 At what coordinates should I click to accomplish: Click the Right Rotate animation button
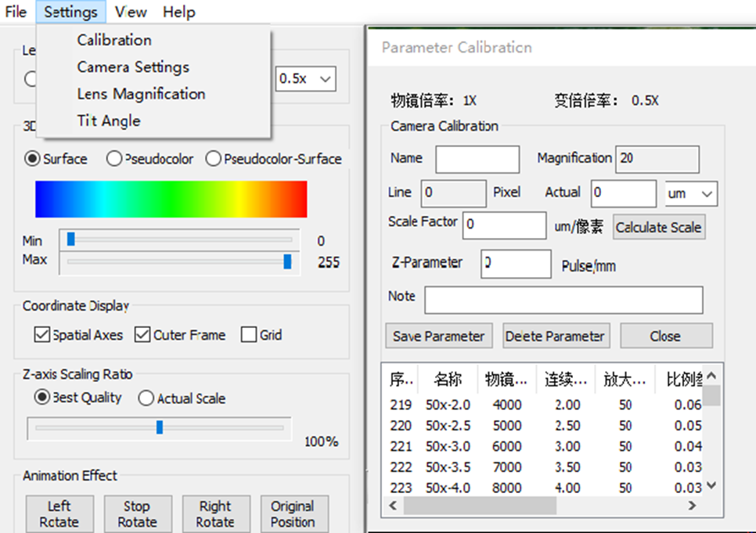pyautogui.click(x=215, y=513)
